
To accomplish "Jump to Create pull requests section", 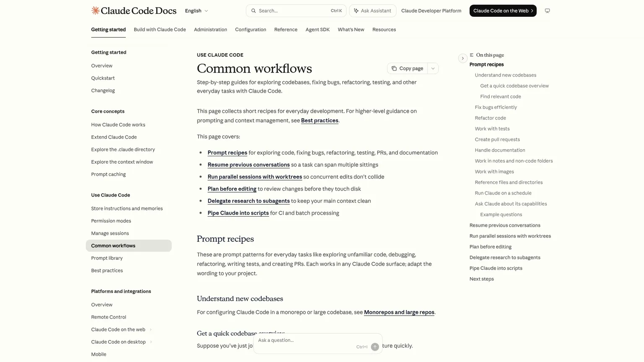I will click(x=497, y=140).
